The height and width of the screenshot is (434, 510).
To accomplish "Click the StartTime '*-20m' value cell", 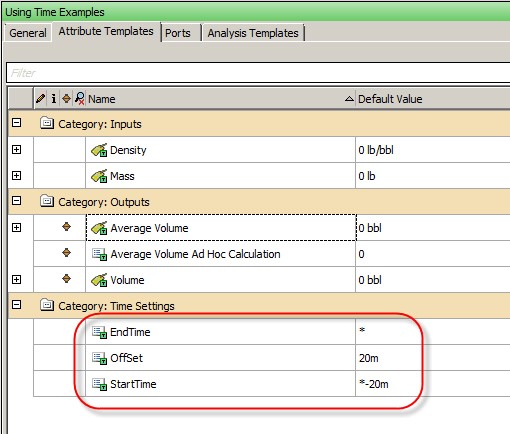I will (x=433, y=384).
